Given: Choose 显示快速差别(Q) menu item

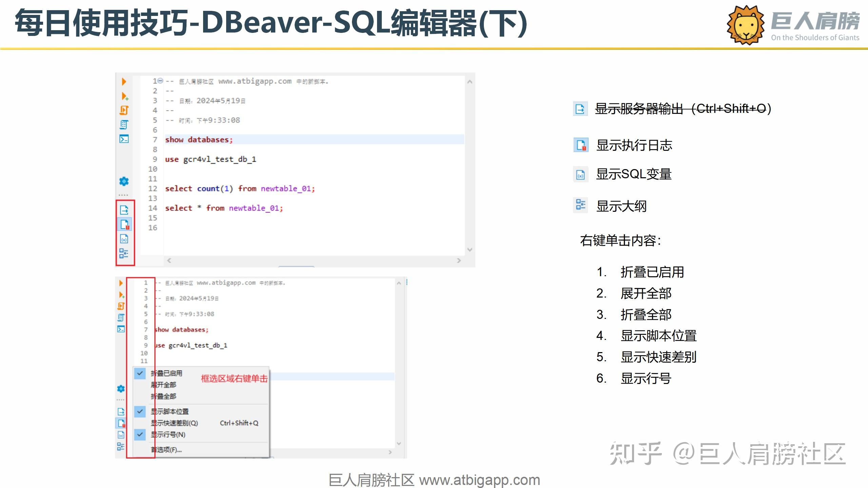Looking at the screenshot, I should coord(175,423).
